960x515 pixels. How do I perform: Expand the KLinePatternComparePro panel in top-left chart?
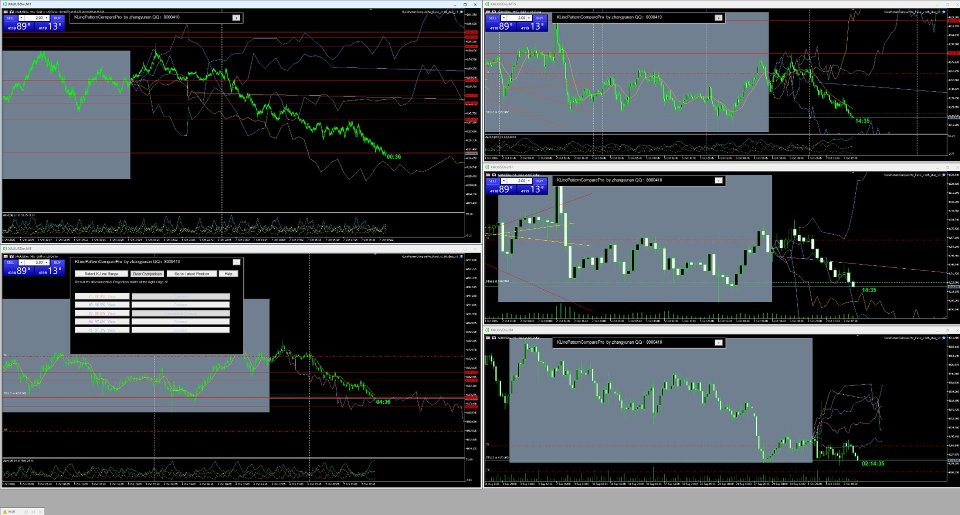tap(236, 18)
